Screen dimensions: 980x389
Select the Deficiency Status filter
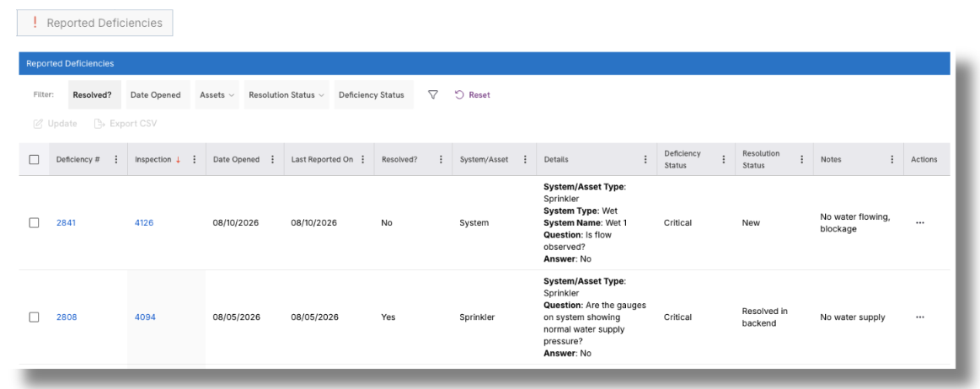[x=372, y=95]
